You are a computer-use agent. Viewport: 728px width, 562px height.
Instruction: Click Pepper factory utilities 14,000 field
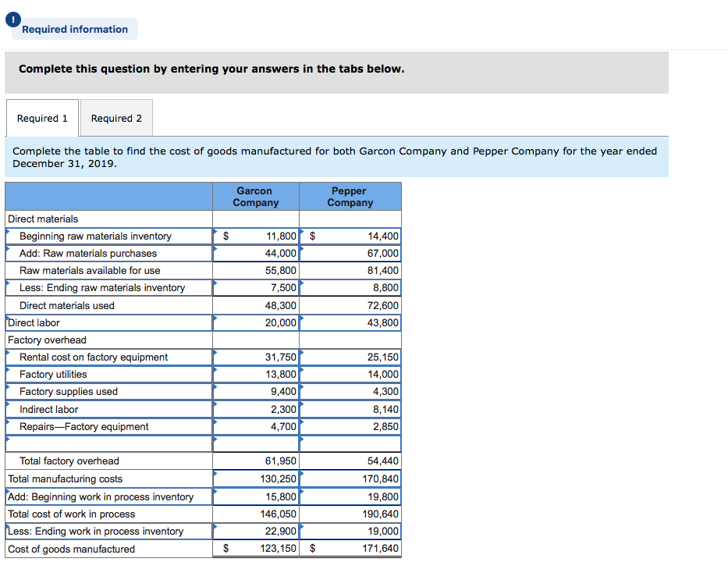(350, 374)
